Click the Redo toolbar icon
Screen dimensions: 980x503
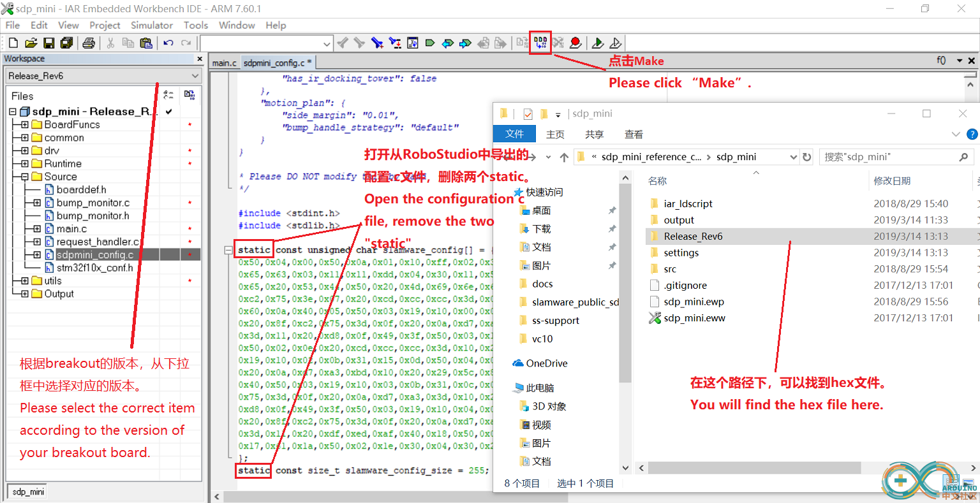pos(186,43)
